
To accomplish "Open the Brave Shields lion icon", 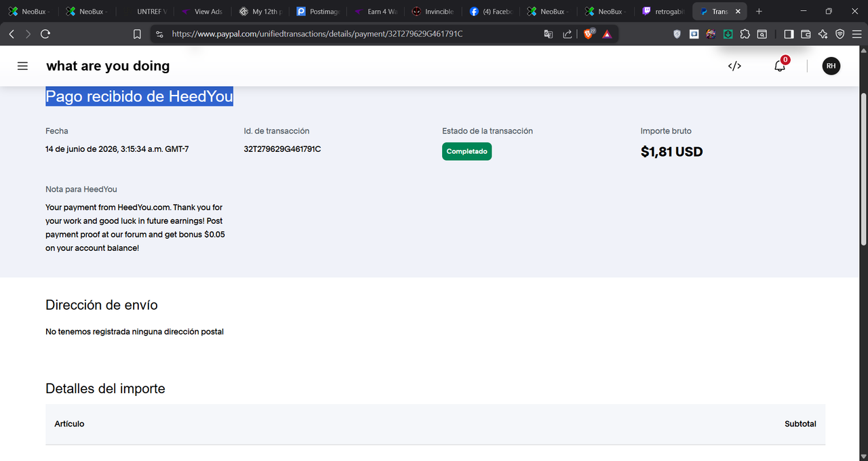I will click(589, 33).
